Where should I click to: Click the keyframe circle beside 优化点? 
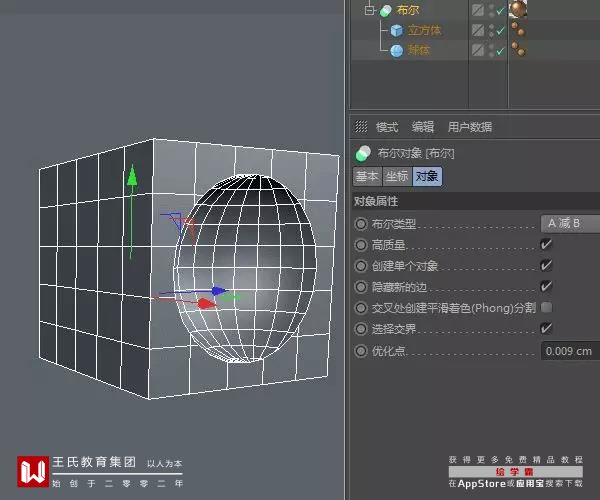coord(361,351)
